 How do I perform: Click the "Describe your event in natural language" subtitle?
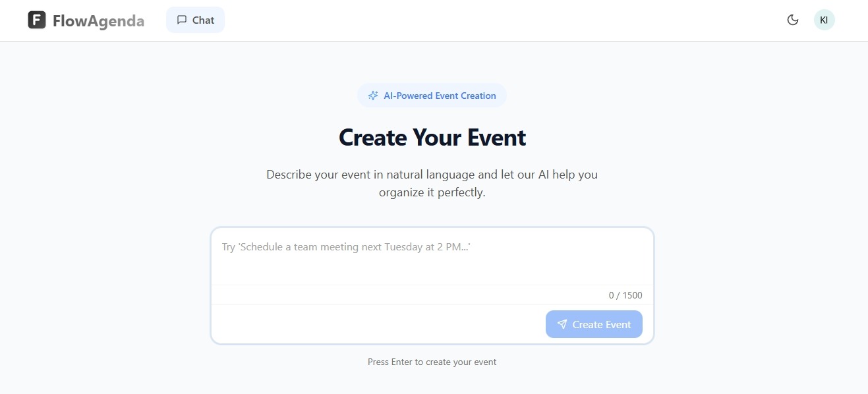tap(432, 175)
